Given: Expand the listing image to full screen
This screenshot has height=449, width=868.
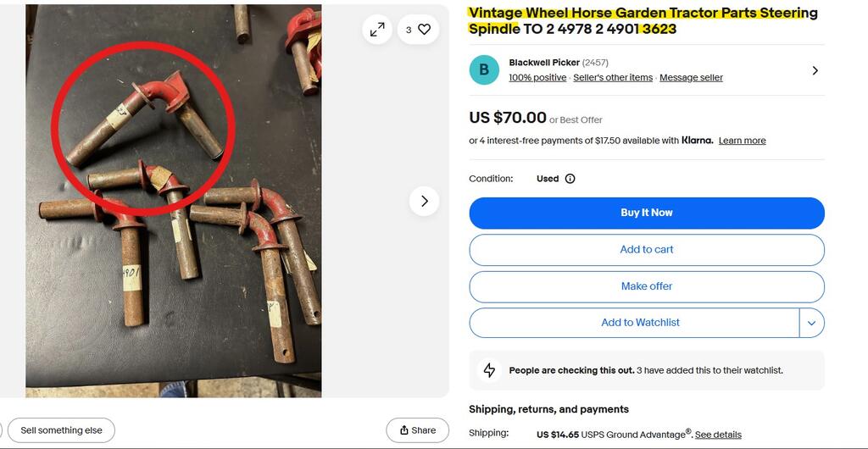Looking at the screenshot, I should [x=377, y=30].
